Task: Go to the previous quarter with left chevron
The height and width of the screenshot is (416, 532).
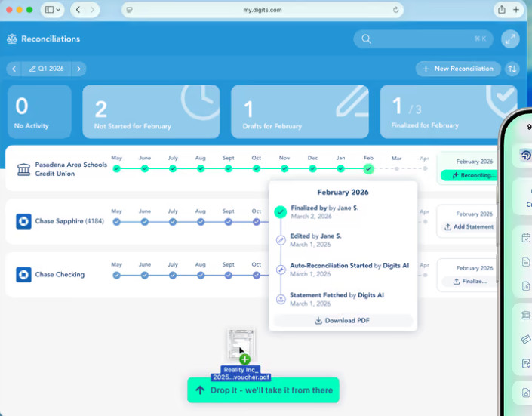Action: (x=14, y=69)
